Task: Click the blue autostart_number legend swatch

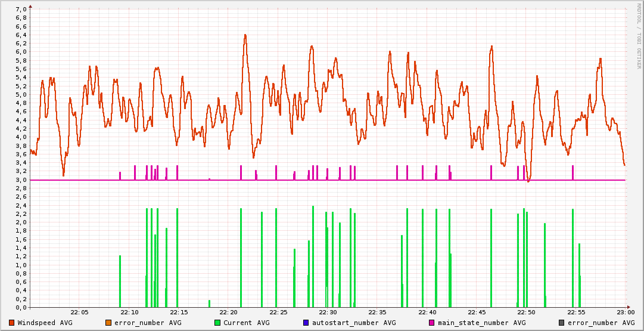Action: [306, 323]
